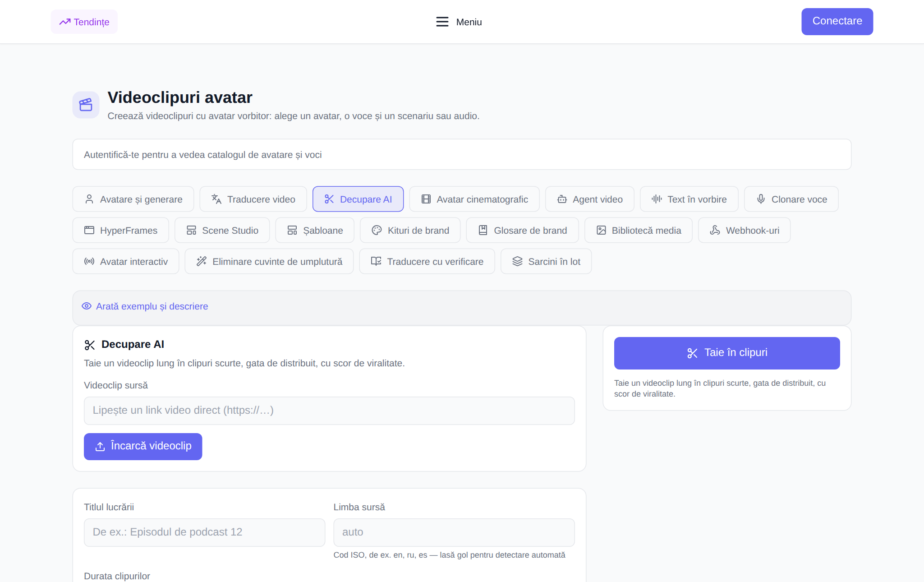Click the layout icon in Șabloane

point(292,230)
